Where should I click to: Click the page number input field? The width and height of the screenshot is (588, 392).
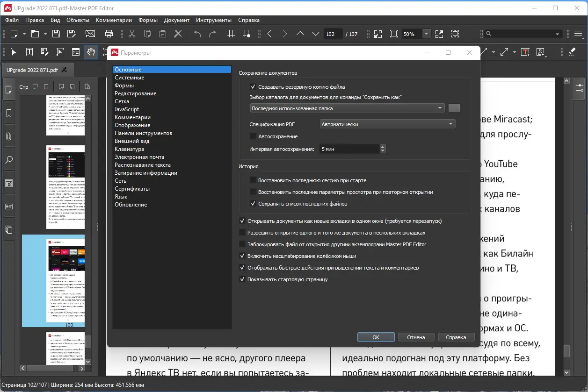(x=333, y=34)
